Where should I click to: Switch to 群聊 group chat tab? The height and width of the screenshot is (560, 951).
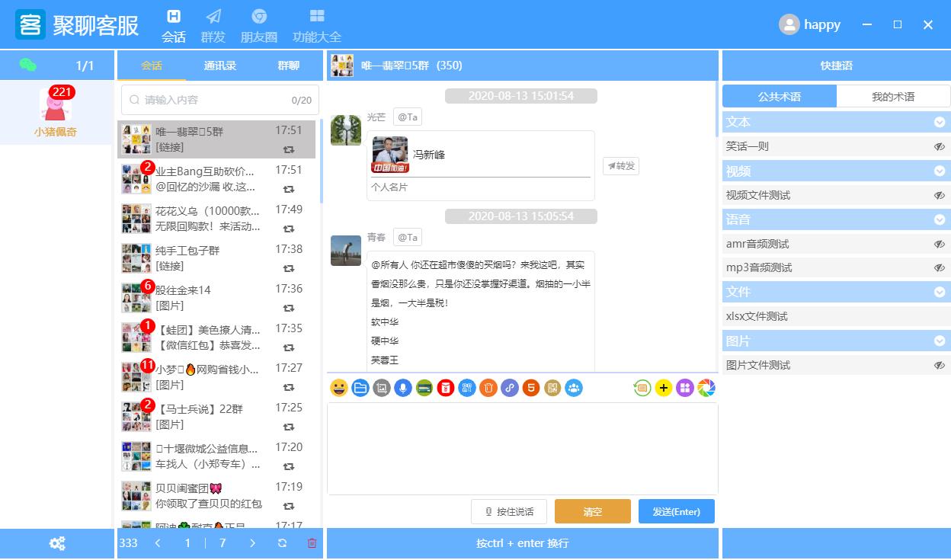click(x=289, y=66)
